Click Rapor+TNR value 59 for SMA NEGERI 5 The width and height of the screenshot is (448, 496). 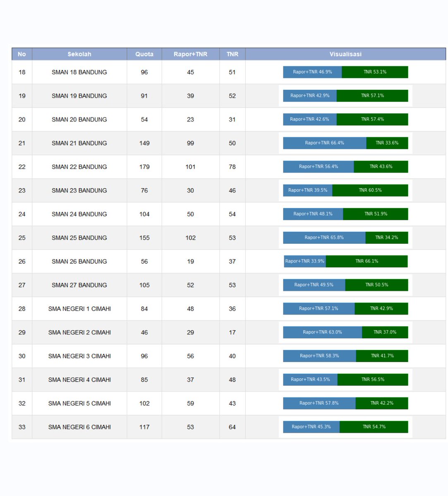pos(190,403)
